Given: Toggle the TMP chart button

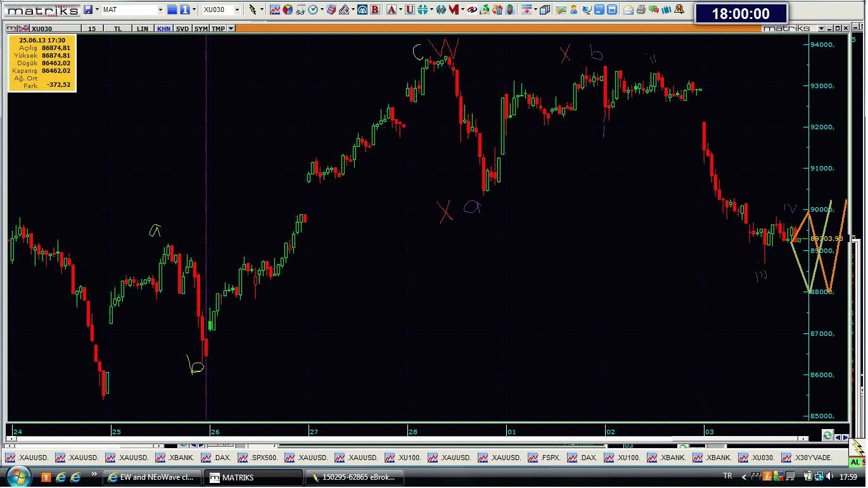Looking at the screenshot, I should (x=218, y=29).
